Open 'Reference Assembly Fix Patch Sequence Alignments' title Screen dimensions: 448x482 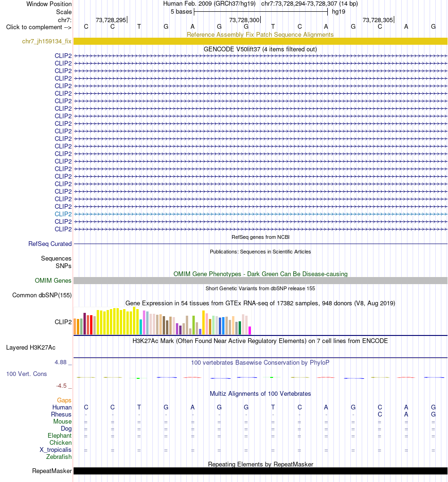tap(260, 34)
